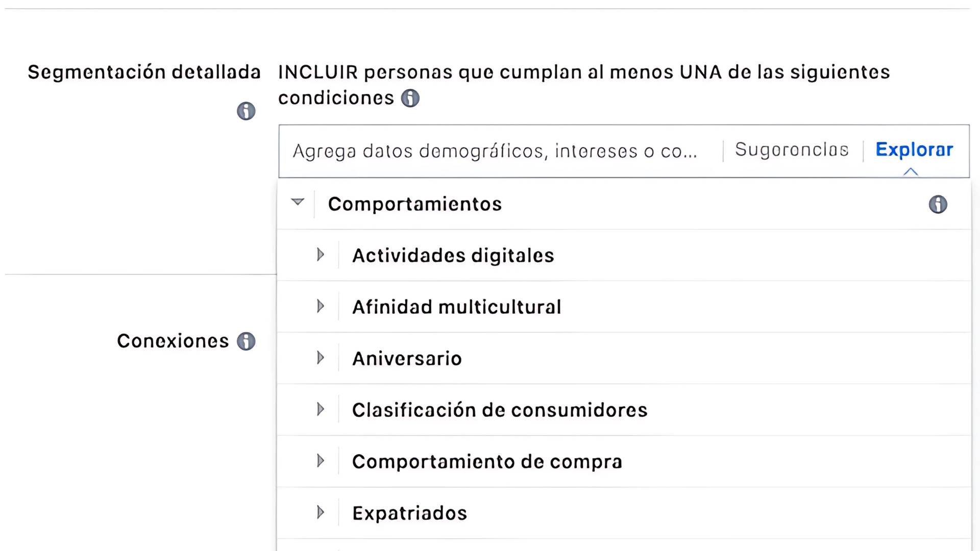Screen dimensions: 980x551
Task: Select Actividades digitales row label
Action: (x=453, y=256)
